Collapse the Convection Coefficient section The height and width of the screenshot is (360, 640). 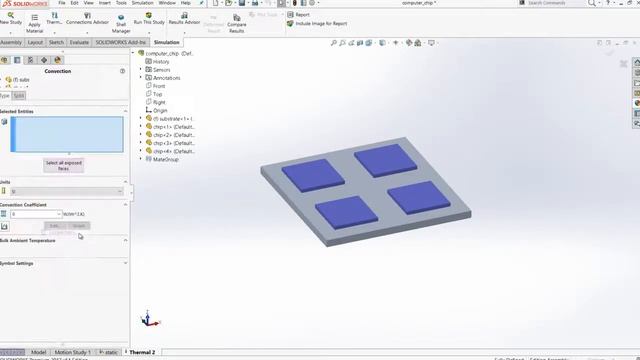(x=125, y=204)
